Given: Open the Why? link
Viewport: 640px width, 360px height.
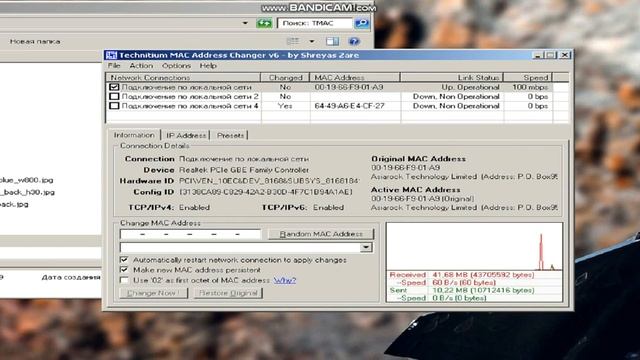Looking at the screenshot, I should click(x=284, y=280).
